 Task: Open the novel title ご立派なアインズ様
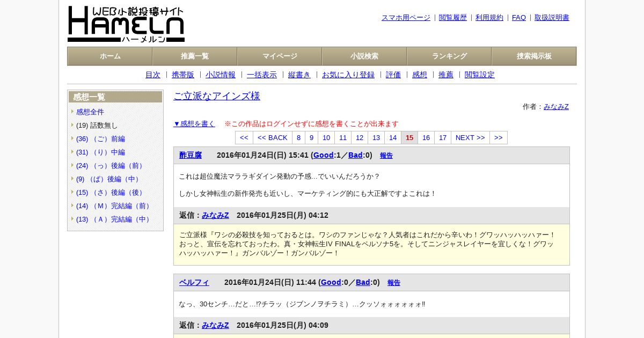point(217,96)
